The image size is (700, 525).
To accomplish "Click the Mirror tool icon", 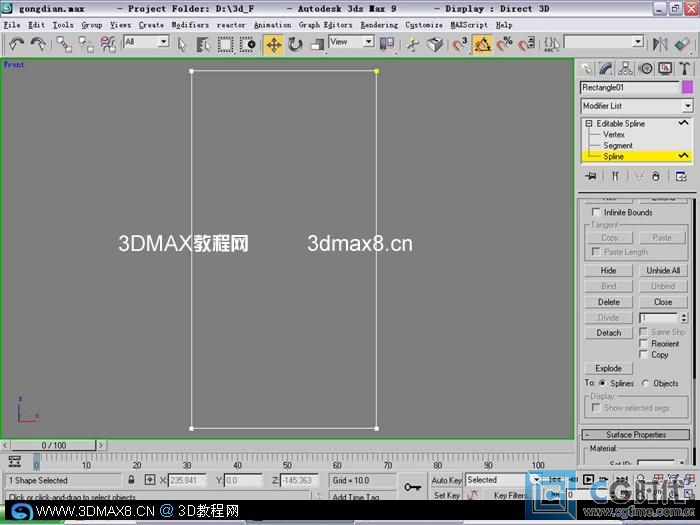I will pyautogui.click(x=660, y=44).
